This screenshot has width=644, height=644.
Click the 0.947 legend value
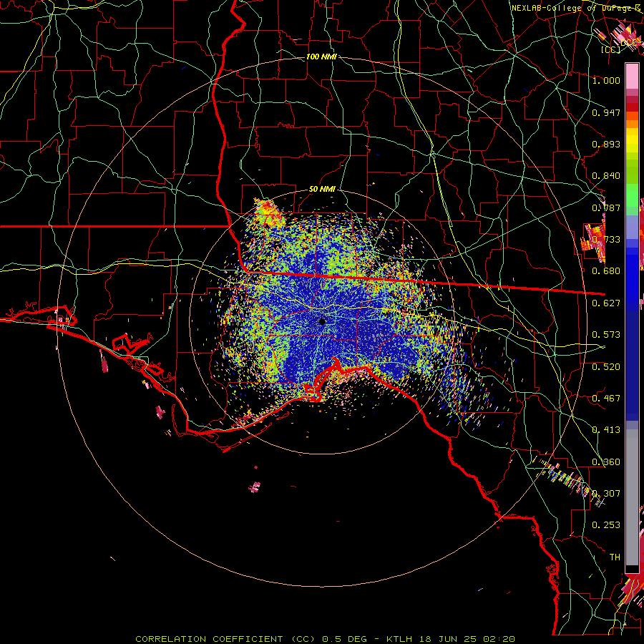606,112
